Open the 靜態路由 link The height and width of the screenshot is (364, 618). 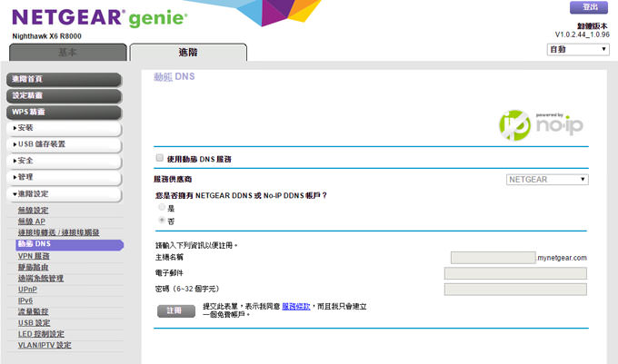(x=33, y=267)
